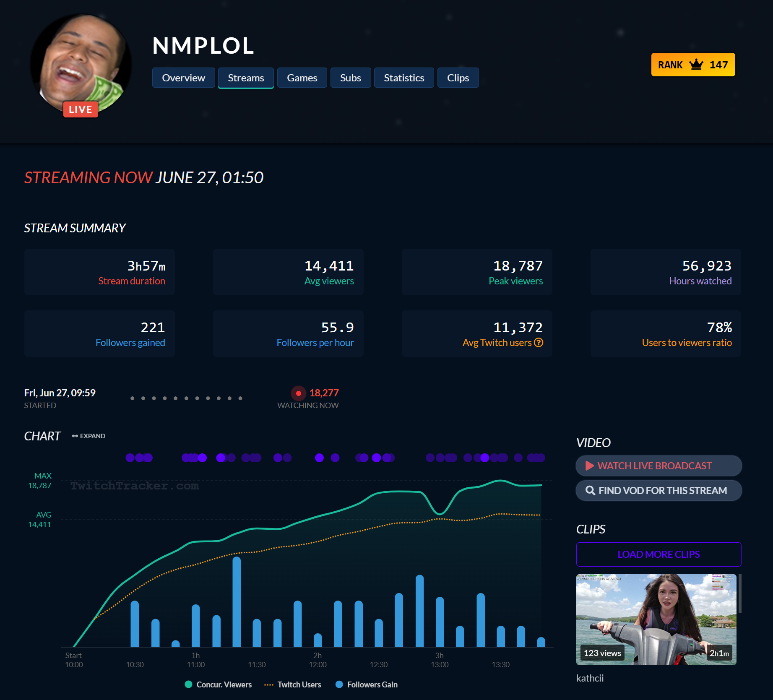Click the 2h1m timestamp on clip

[719, 653]
